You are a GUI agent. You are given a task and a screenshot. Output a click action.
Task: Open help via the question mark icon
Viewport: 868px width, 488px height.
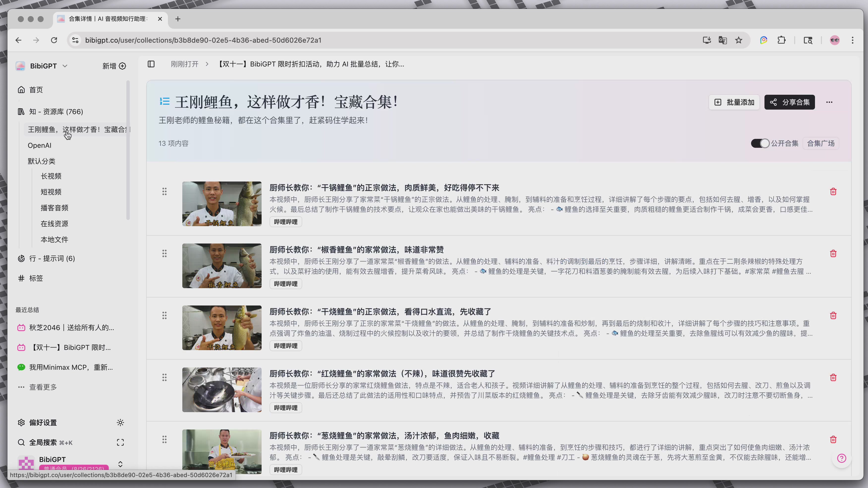point(842,458)
